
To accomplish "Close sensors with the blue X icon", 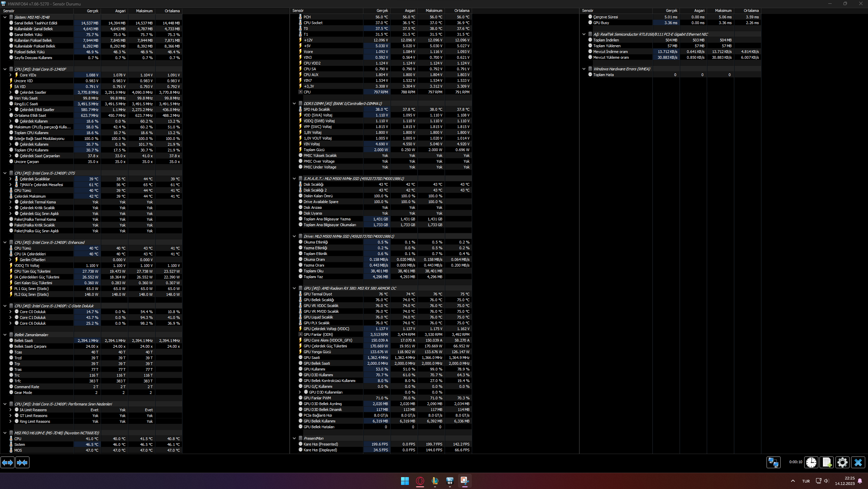I will (x=858, y=463).
